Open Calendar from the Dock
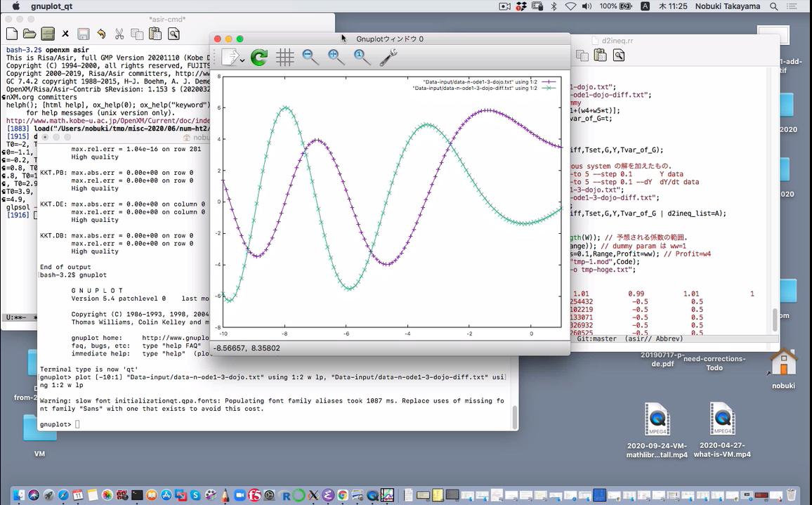812x505 pixels. pos(78,494)
